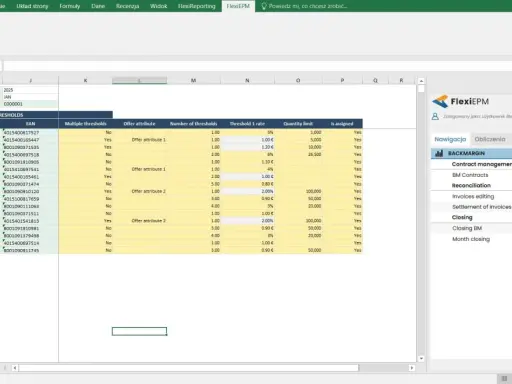Switch to the Obliczenia panel tab

(x=490, y=139)
